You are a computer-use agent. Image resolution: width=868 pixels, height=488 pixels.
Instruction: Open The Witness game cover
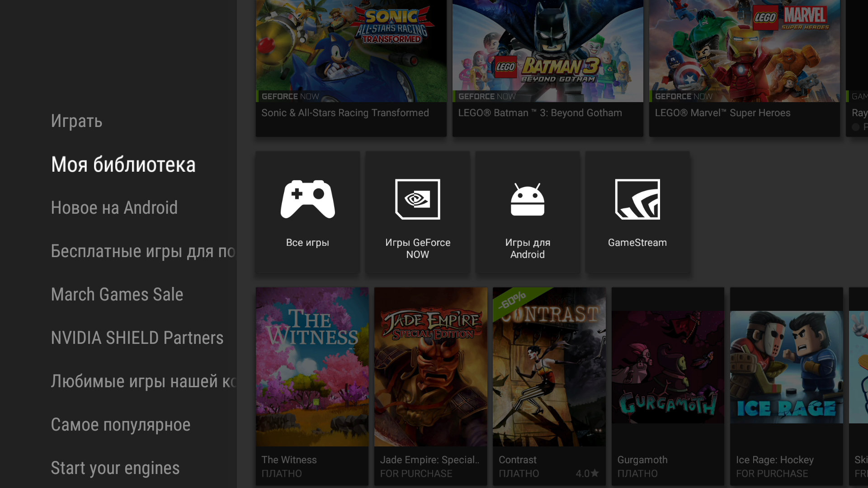(312, 367)
